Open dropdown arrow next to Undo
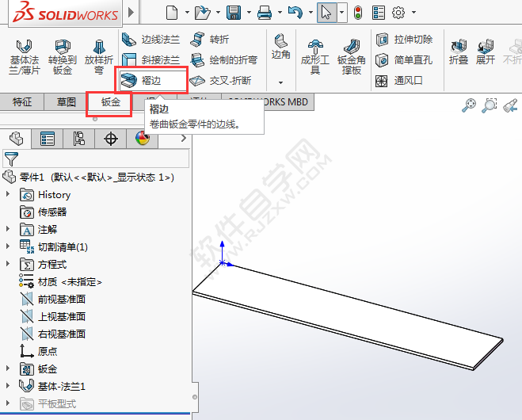Viewport: 522px width, 420px height. (311, 13)
